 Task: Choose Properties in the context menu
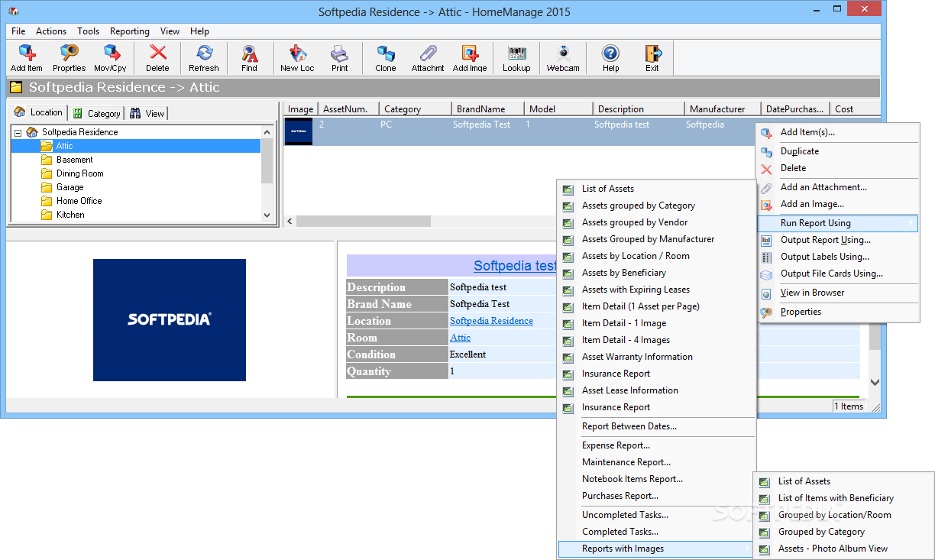[838, 312]
